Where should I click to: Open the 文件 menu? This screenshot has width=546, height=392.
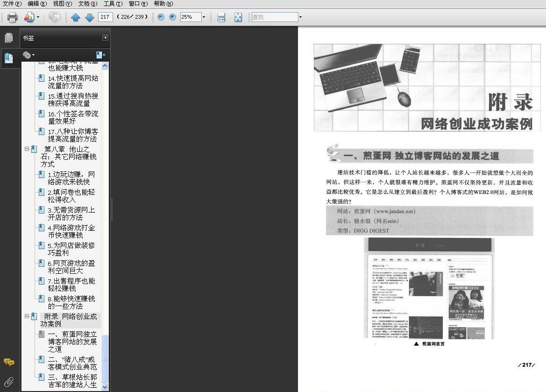coord(12,3)
